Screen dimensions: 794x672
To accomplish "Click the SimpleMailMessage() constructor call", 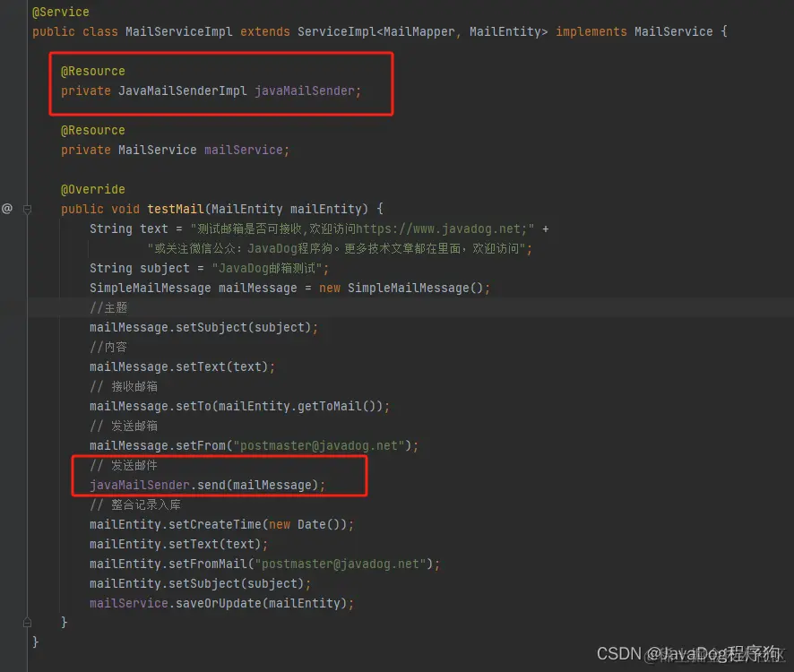I will click(x=415, y=289).
